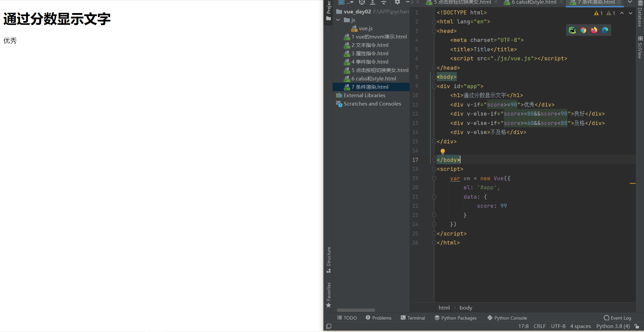
Task: Fold the script block on line 18
Action: pyautogui.click(x=434, y=169)
